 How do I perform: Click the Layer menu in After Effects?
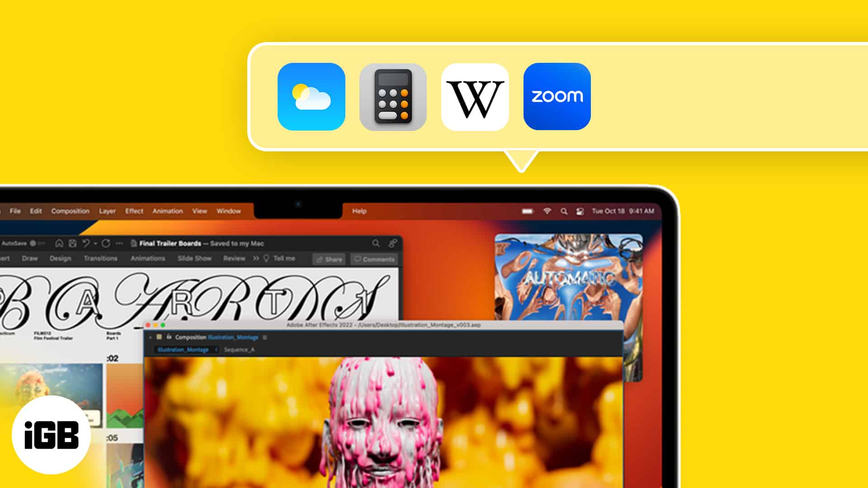click(x=106, y=210)
